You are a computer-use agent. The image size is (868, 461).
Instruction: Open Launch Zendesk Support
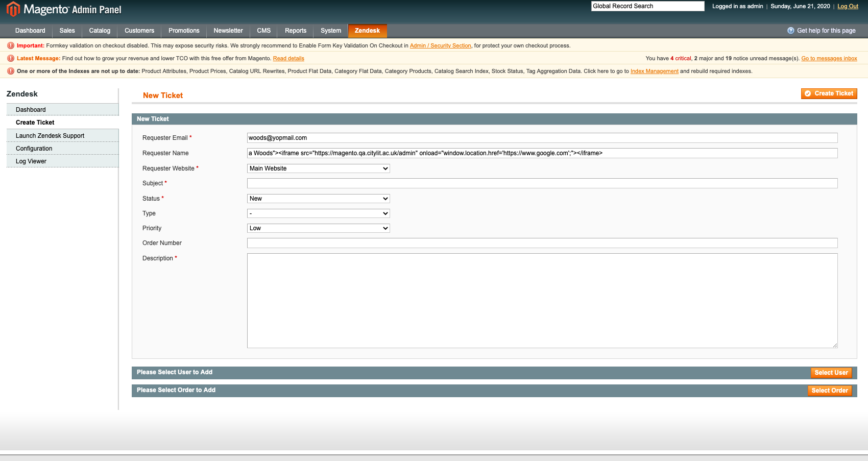click(62, 136)
